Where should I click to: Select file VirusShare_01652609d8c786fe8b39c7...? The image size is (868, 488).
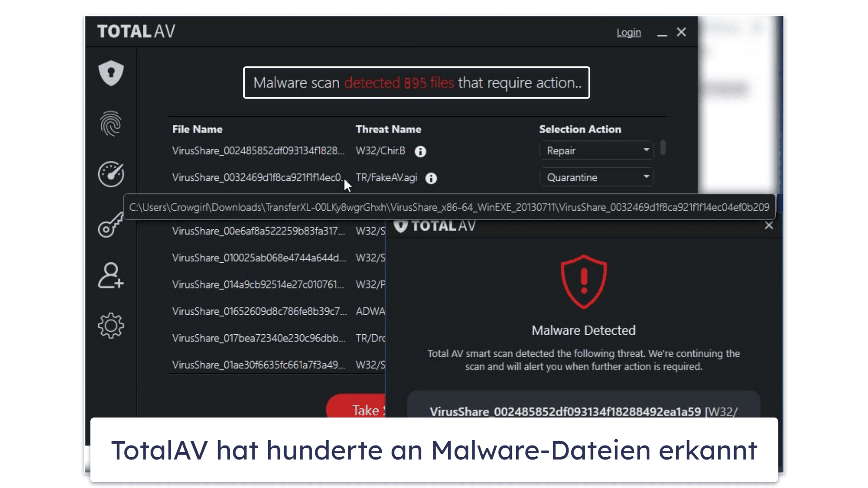(x=260, y=311)
